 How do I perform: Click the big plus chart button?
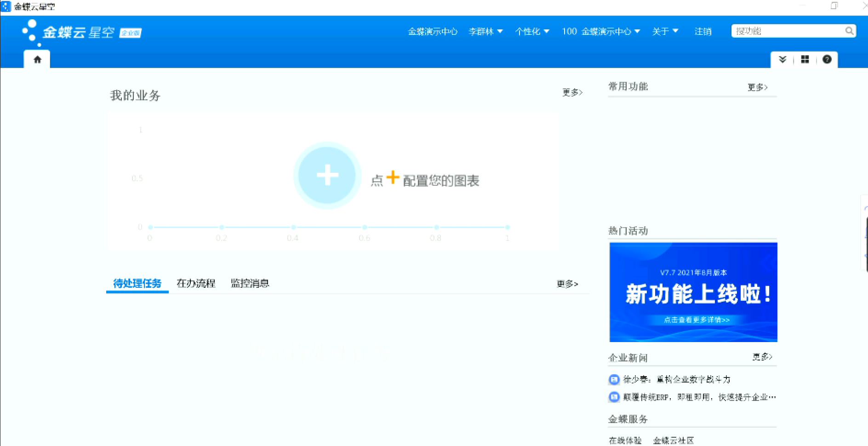(327, 175)
